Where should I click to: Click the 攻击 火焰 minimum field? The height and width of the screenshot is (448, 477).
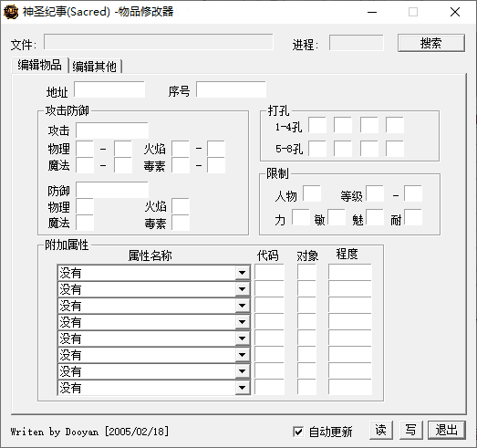(x=181, y=149)
